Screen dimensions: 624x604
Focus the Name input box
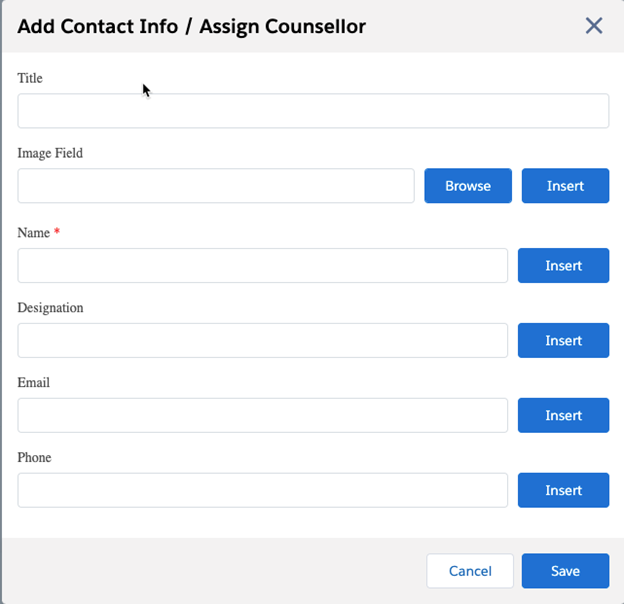point(263,266)
